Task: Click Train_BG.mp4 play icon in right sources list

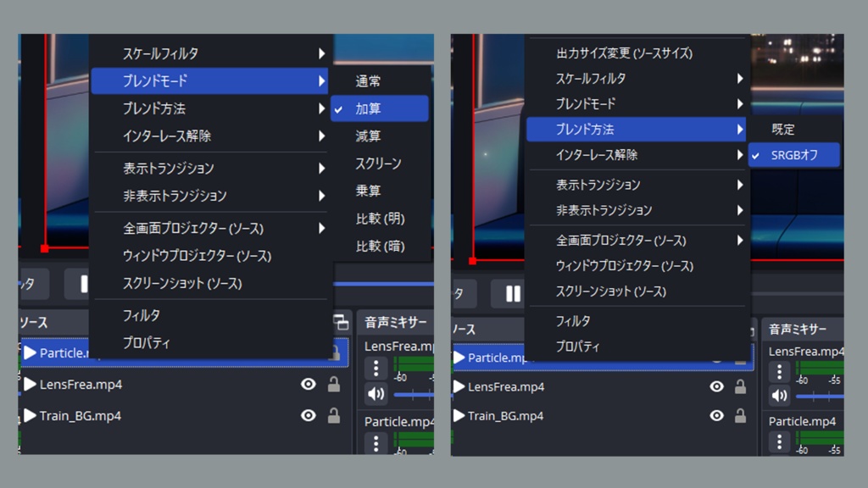Action: pyautogui.click(x=459, y=415)
